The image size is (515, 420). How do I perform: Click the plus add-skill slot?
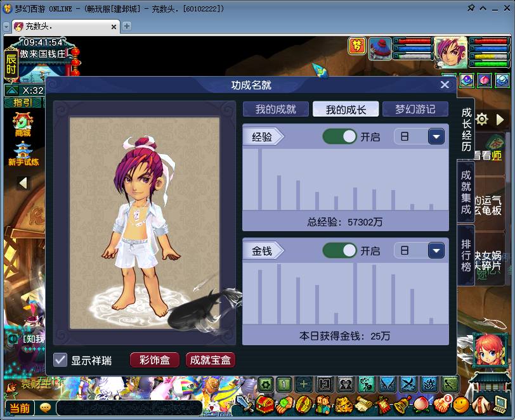coord(304,384)
